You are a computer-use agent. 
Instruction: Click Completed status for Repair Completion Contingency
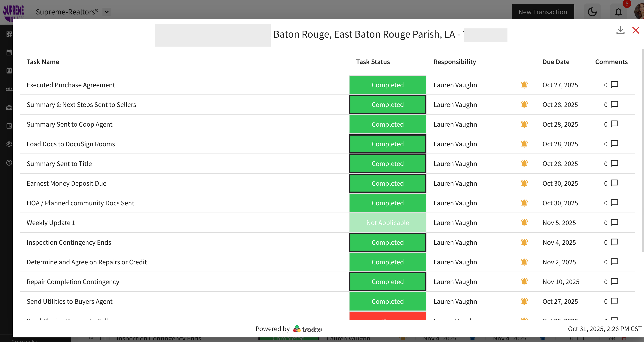[x=388, y=281]
